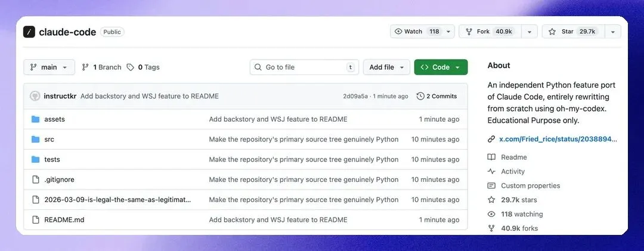Click the tags icon beside 0 Tags
644x251 pixels.
[131, 67]
